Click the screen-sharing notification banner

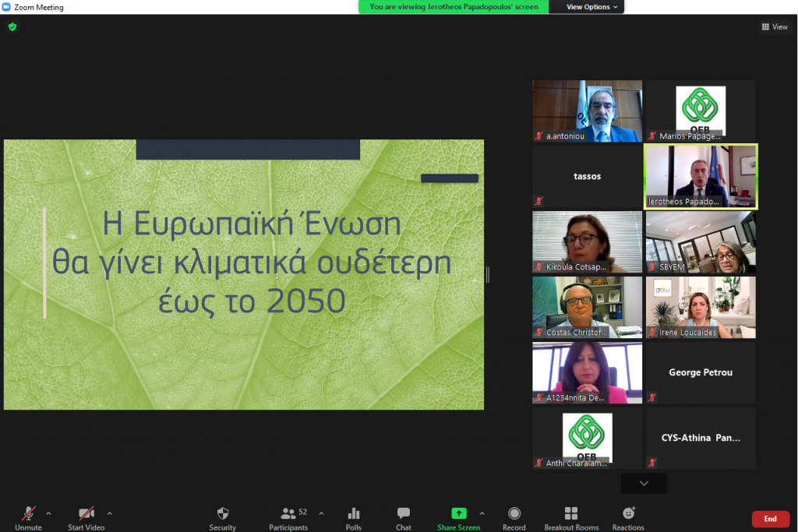pos(454,6)
